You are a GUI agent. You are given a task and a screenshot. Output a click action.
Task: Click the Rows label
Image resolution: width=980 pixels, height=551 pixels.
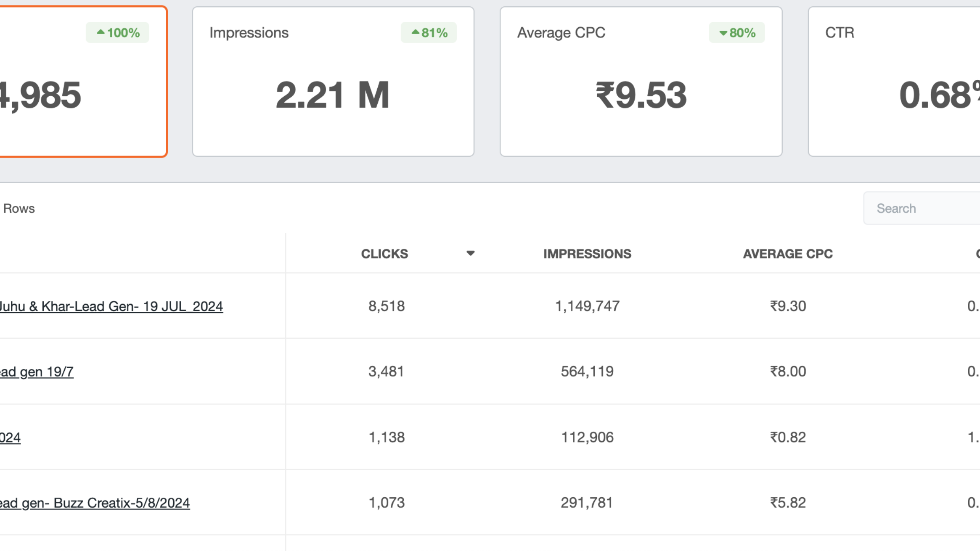pos(19,208)
